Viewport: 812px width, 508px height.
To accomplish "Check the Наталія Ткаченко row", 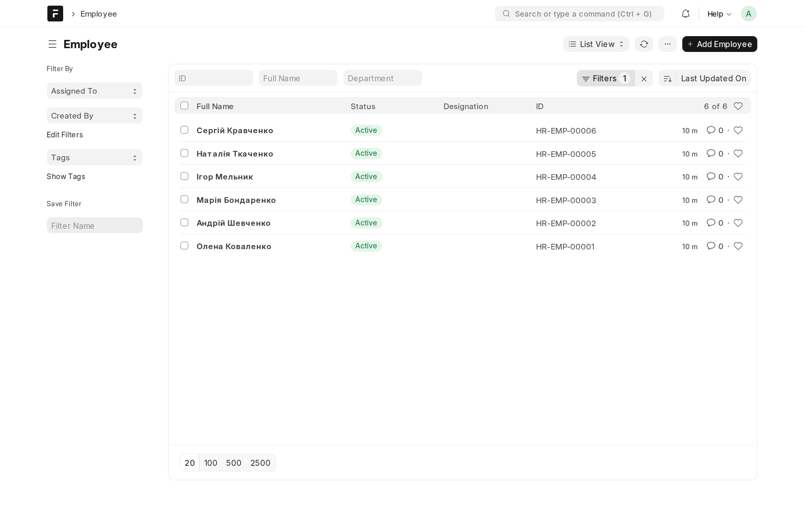I will (184, 153).
